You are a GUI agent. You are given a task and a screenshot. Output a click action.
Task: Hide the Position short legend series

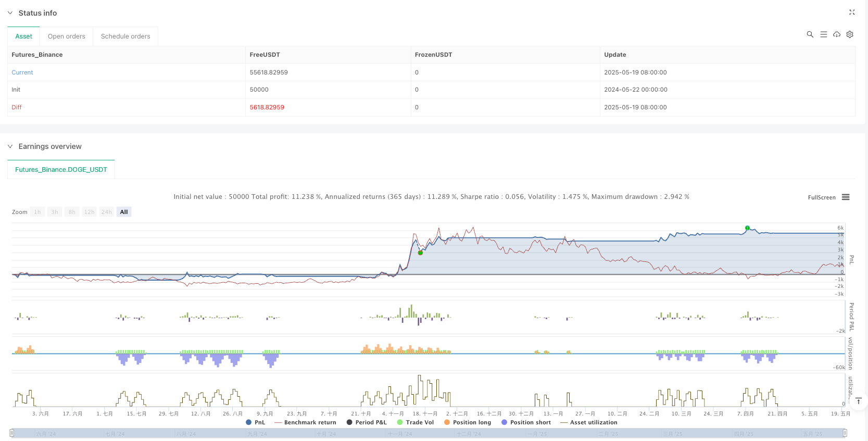coord(526,422)
